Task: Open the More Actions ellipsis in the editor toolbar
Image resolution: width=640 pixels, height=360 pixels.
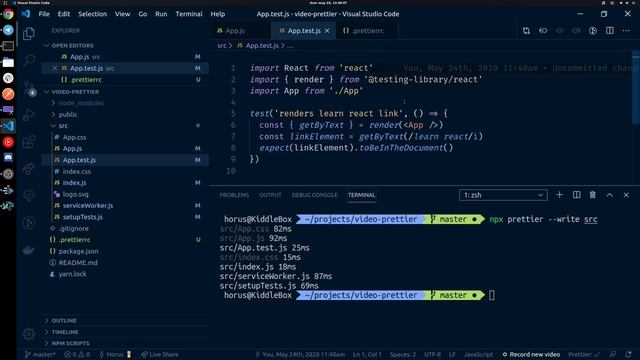Action: coord(626,31)
